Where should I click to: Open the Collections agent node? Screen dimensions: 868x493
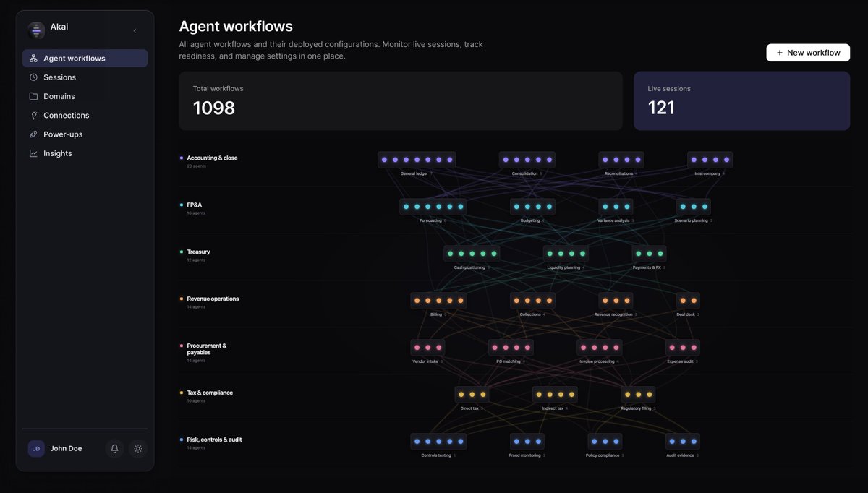pyautogui.click(x=533, y=301)
